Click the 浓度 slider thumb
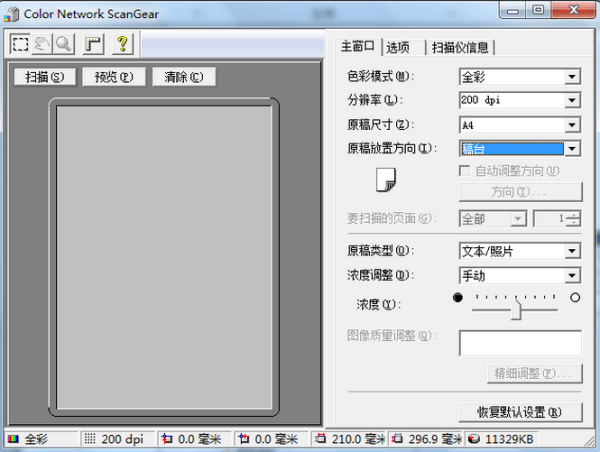The image size is (600, 452). coord(516,310)
